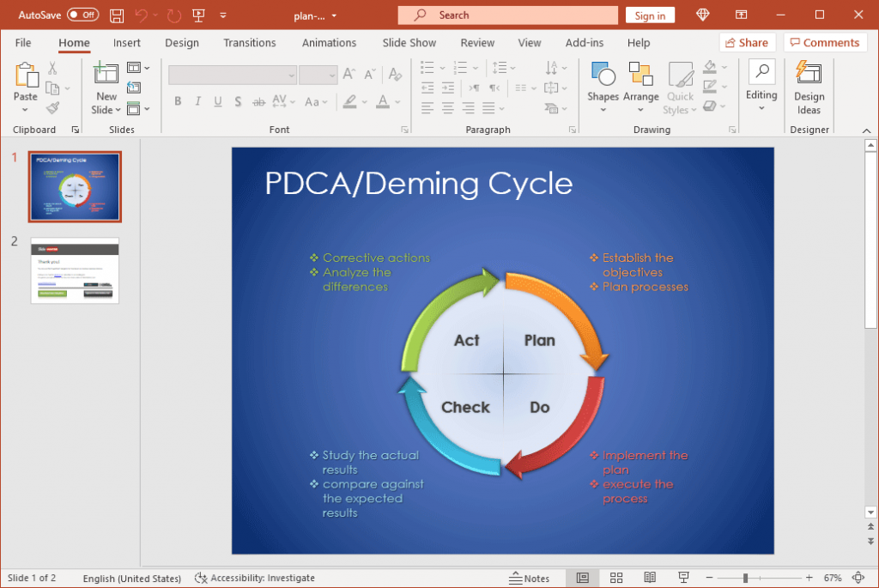Image resolution: width=879 pixels, height=588 pixels.
Task: Click the Format Painter icon
Action: pos(52,107)
